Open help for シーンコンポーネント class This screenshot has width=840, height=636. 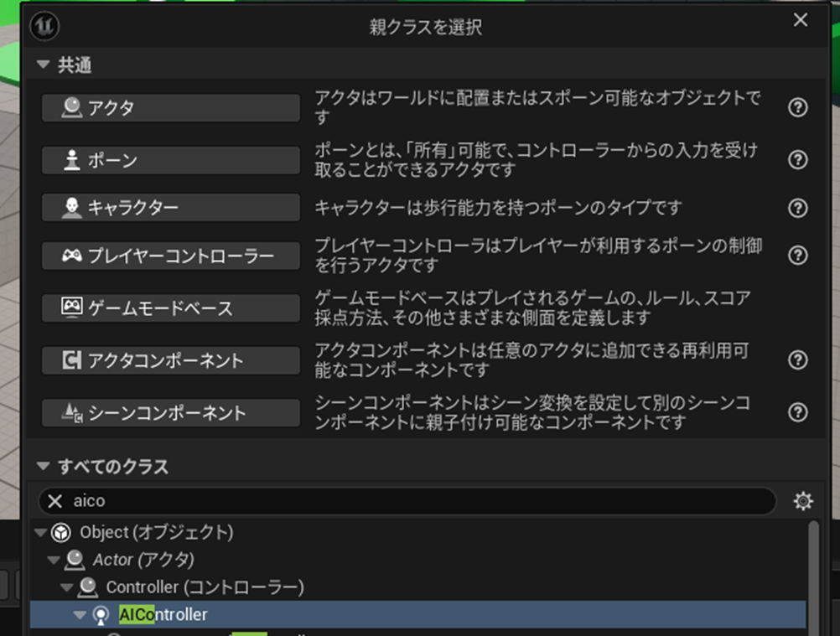[x=798, y=411]
